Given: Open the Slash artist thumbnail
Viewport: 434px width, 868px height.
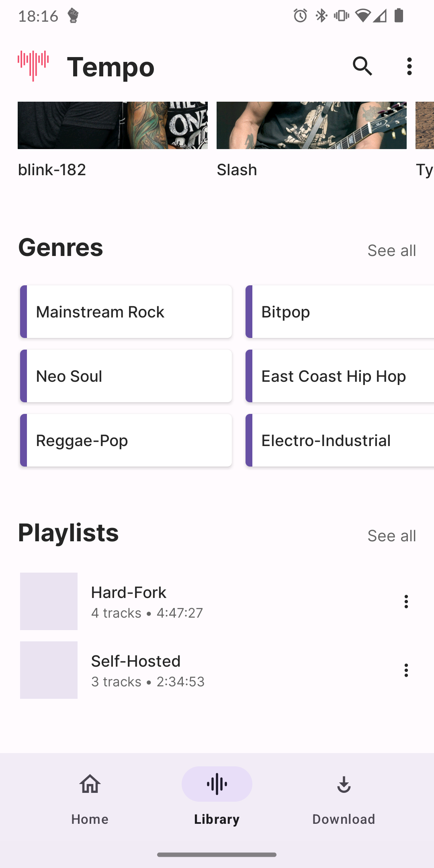Looking at the screenshot, I should click(311, 125).
